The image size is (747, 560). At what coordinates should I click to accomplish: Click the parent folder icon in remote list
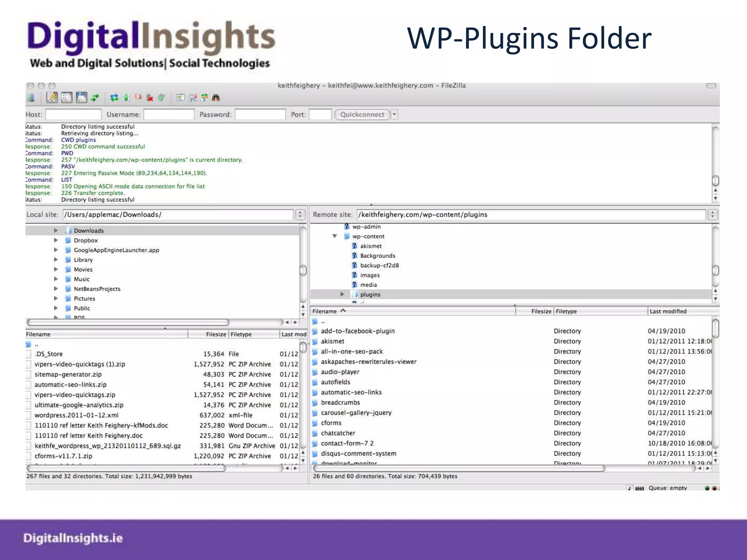[x=315, y=322]
